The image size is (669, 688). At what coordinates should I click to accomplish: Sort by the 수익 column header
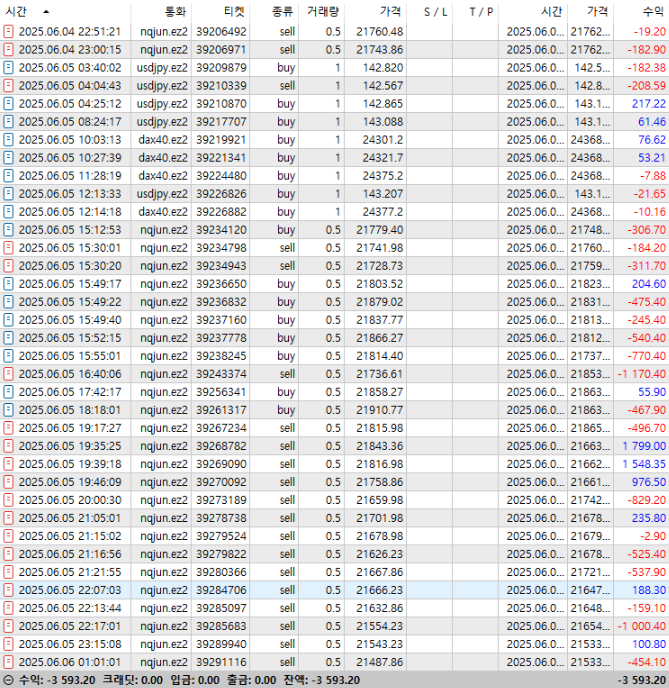(x=653, y=11)
